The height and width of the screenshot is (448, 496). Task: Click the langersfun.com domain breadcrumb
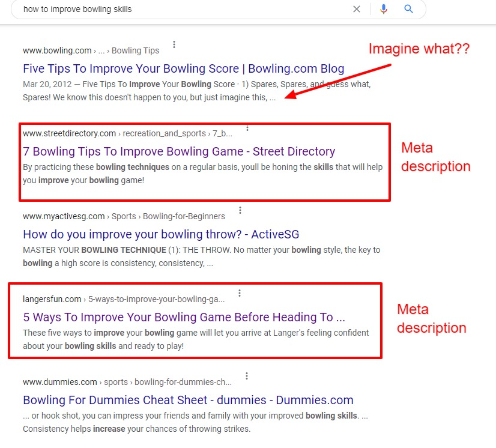[52, 298]
